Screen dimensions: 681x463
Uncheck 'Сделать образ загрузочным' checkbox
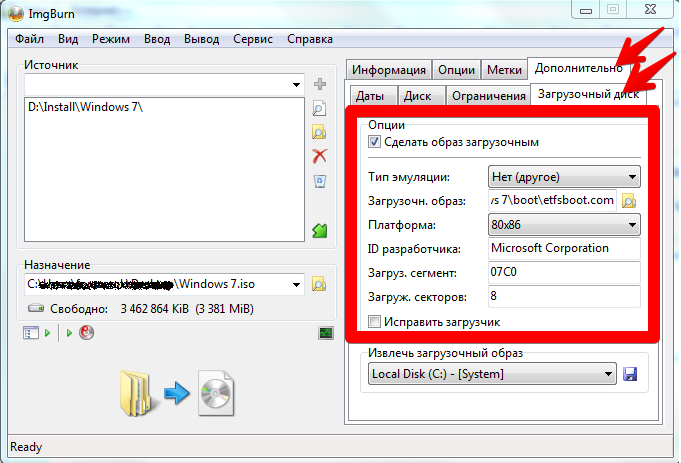click(x=374, y=142)
